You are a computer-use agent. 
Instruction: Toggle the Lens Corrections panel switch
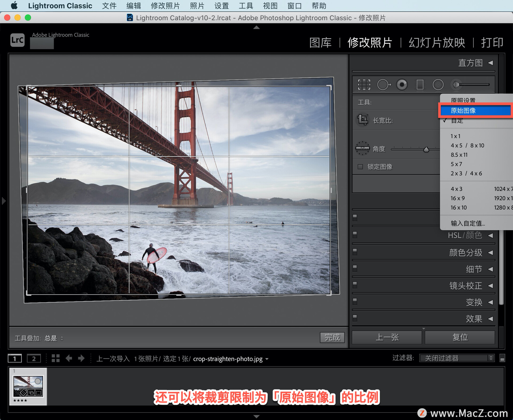pos(355,285)
